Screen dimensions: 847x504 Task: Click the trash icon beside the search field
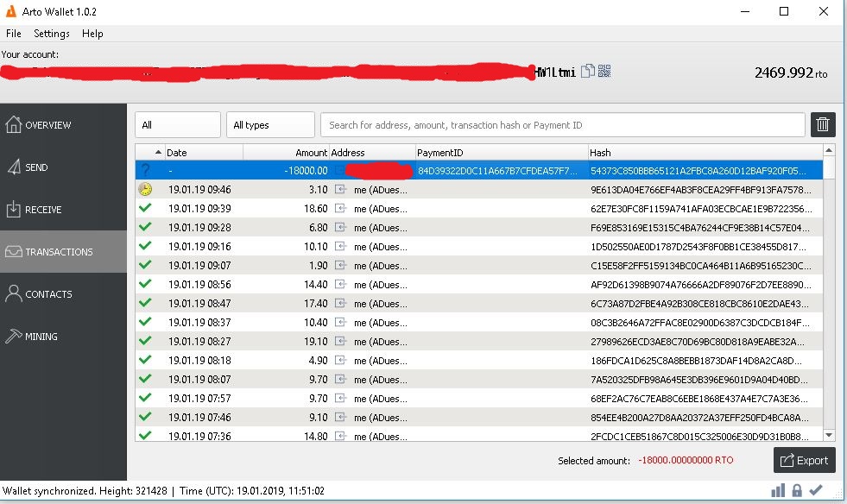pyautogui.click(x=823, y=125)
